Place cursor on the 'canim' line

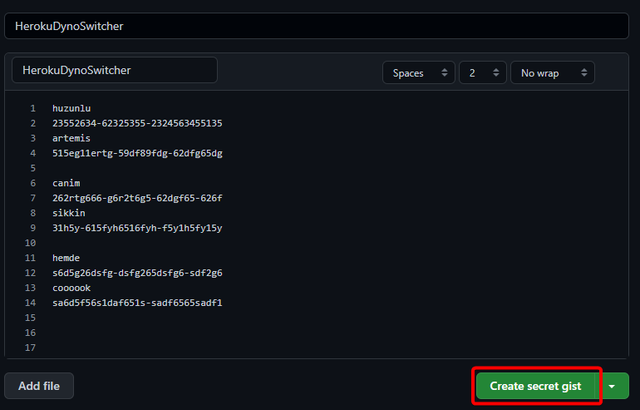click(66, 183)
